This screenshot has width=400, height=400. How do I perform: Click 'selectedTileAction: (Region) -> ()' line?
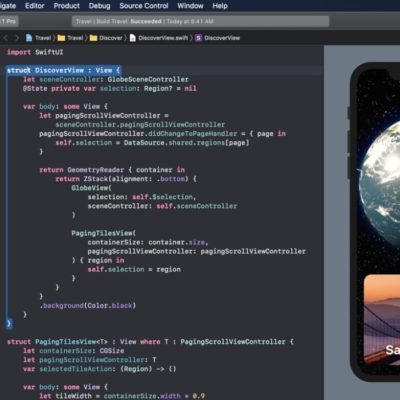pos(108,369)
